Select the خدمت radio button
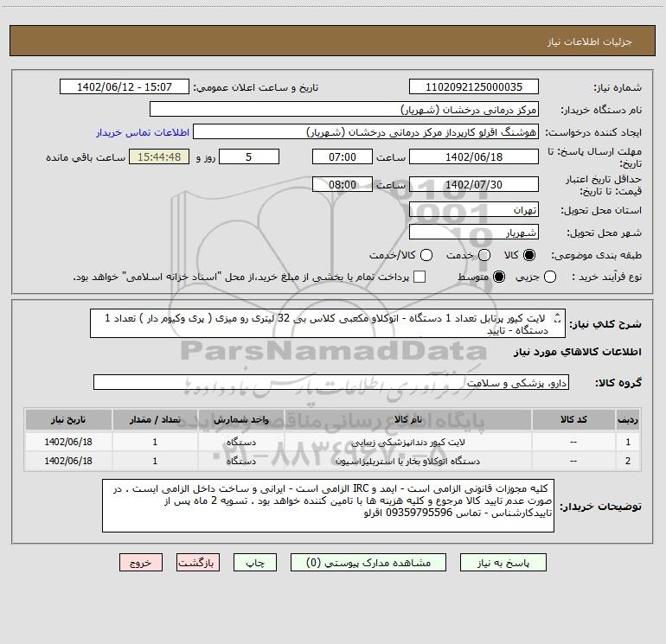Screen dimensions: 666x644 [484, 255]
